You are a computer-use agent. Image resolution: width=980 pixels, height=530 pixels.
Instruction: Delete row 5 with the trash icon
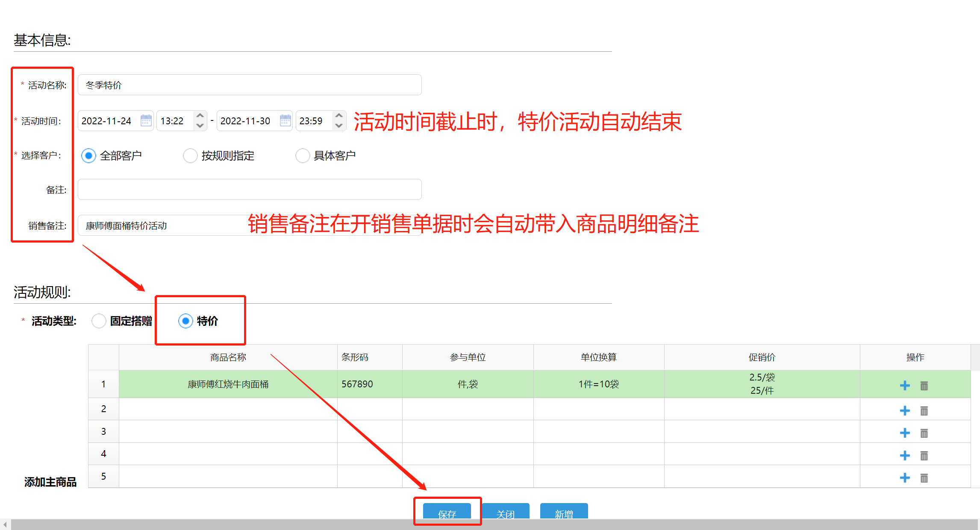point(924,478)
